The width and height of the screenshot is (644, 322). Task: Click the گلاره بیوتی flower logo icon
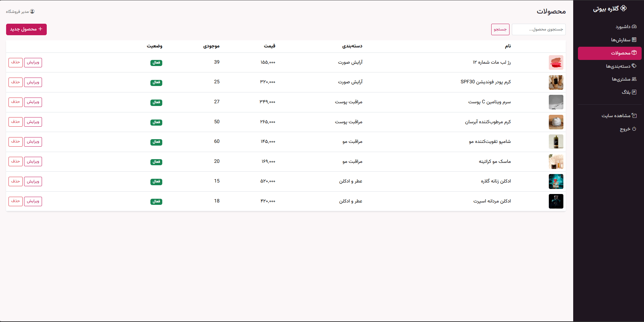(x=624, y=8)
